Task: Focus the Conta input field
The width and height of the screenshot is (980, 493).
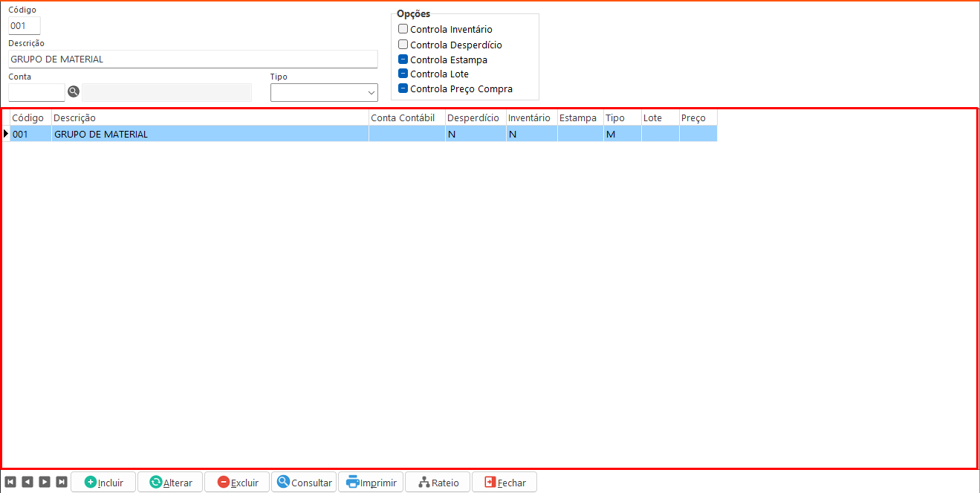Action: coord(36,92)
